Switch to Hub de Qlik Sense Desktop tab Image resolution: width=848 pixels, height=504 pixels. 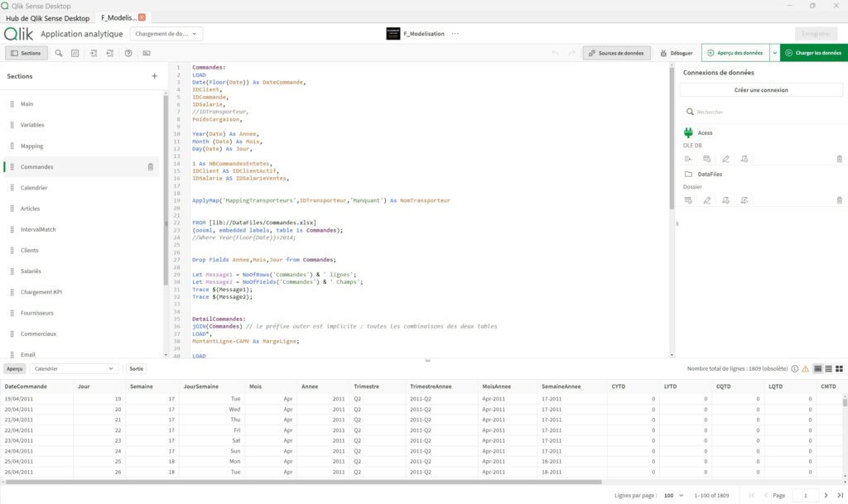tap(47, 18)
